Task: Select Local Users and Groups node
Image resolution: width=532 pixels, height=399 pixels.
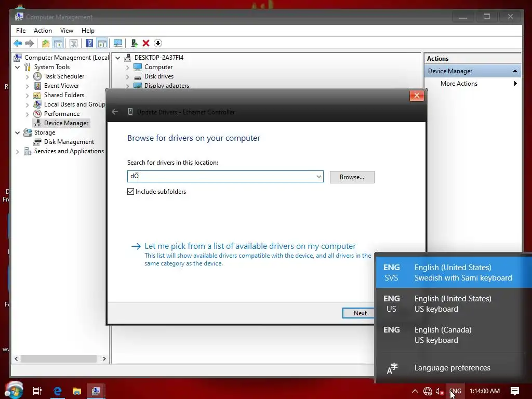Action: pos(75,104)
